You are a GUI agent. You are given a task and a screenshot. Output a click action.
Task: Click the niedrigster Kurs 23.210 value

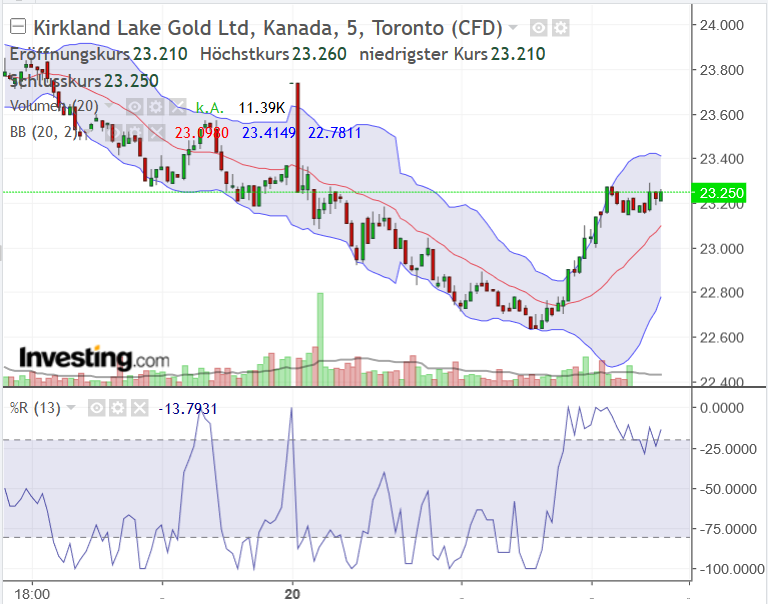tap(518, 54)
